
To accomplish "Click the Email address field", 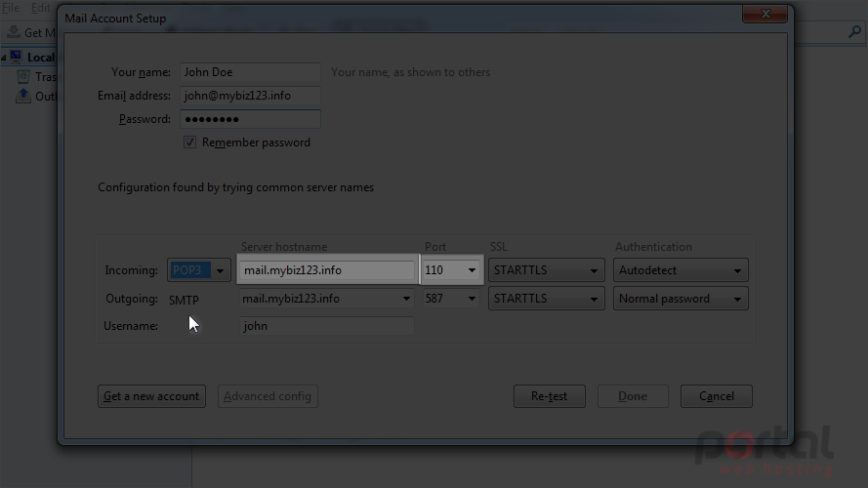I will point(250,96).
